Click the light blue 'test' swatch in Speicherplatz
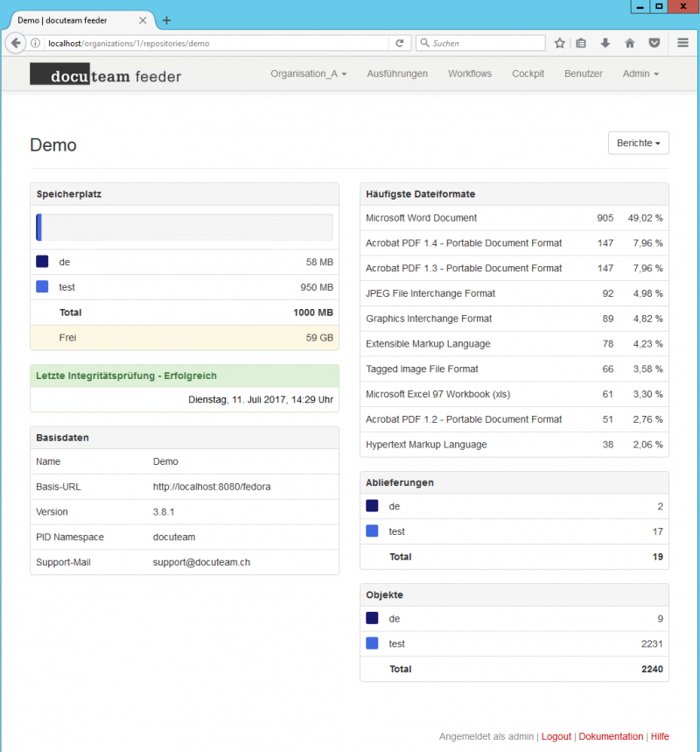The image size is (700, 752). [x=42, y=287]
